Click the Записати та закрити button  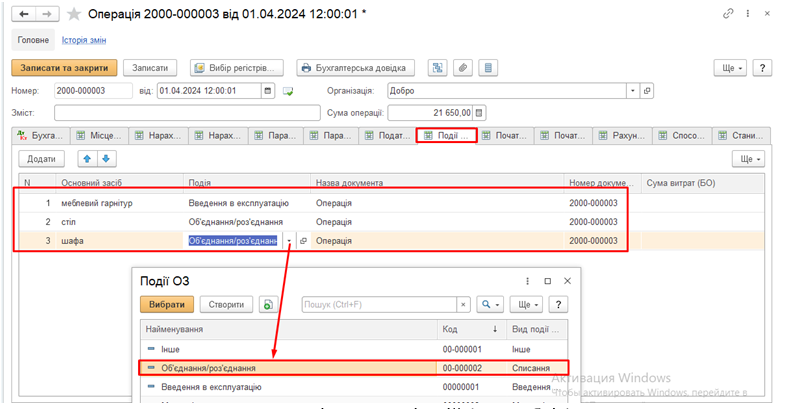65,68
